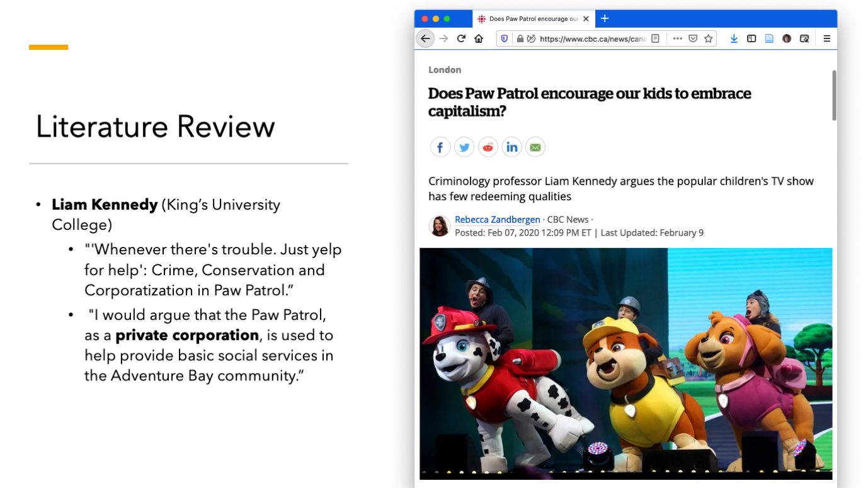Minimize the Firefox window with yellow button
Image resolution: width=868 pixels, height=488 pixels.
(435, 19)
